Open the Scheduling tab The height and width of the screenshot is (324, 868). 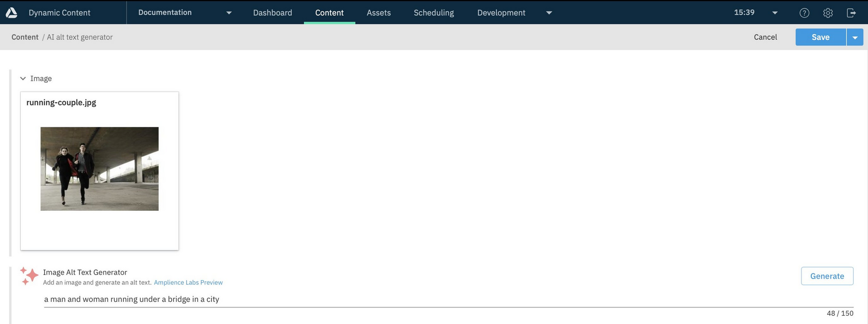coord(434,12)
